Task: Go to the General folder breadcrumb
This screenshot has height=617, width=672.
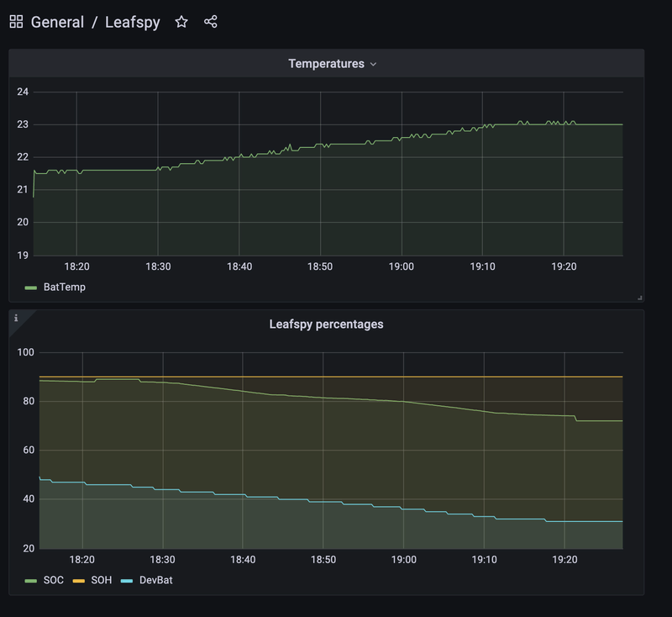Action: coord(57,23)
